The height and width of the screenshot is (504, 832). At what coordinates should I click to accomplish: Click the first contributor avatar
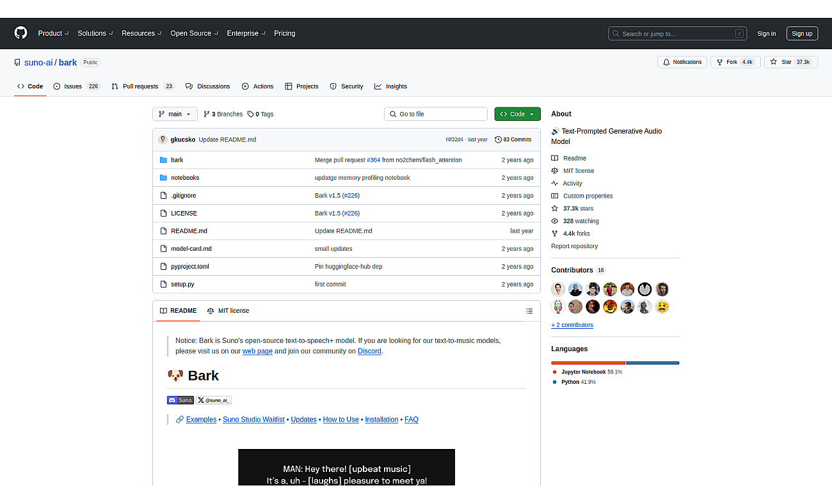pyautogui.click(x=558, y=289)
